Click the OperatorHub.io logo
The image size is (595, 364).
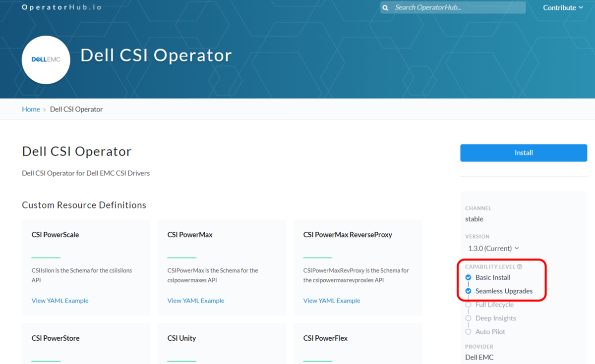(x=61, y=7)
